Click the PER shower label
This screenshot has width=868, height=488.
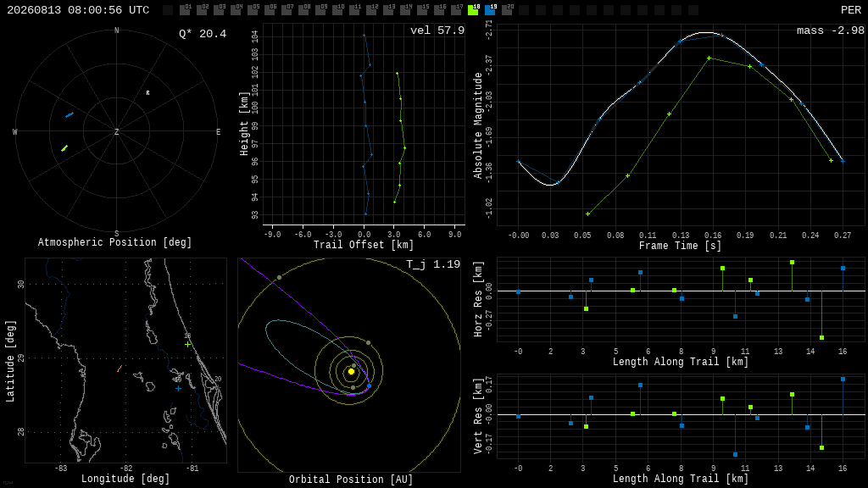[851, 10]
